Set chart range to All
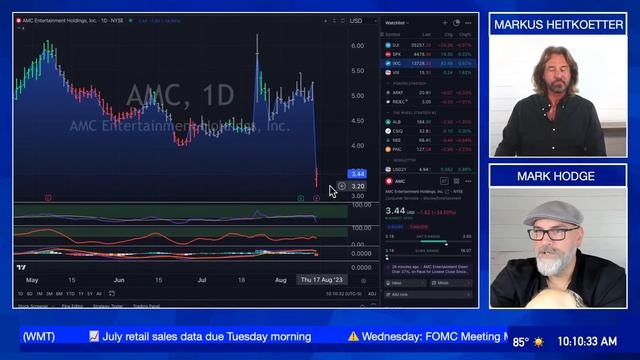640x360 pixels. [x=99, y=293]
